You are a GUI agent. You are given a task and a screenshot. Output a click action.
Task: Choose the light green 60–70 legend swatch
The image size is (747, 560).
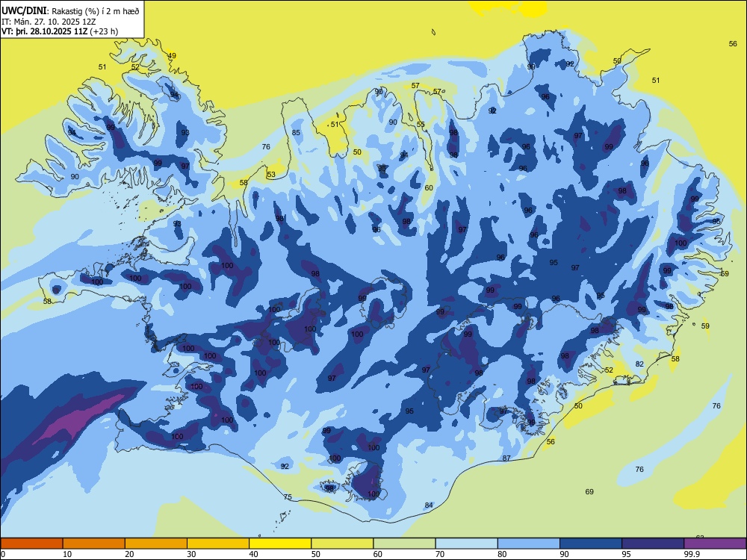pos(404,544)
